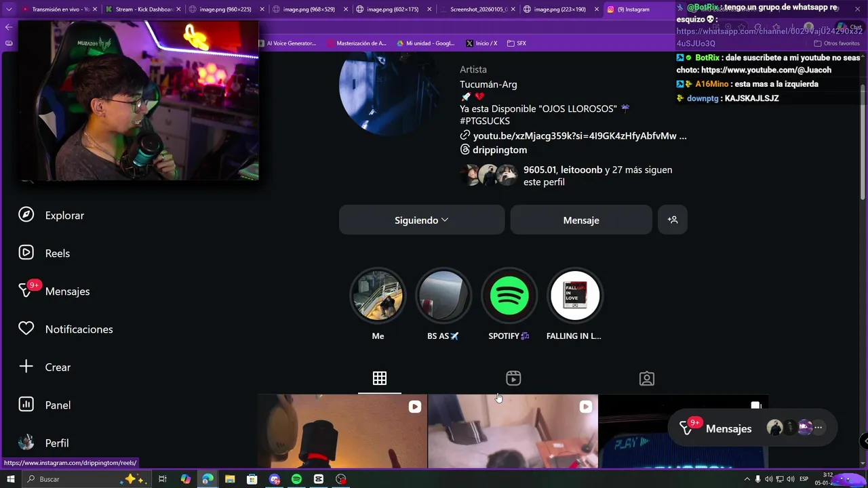868x488 pixels.
Task: Switch to 'Stream - Kick Dashboard' browser tab
Action: point(144,9)
